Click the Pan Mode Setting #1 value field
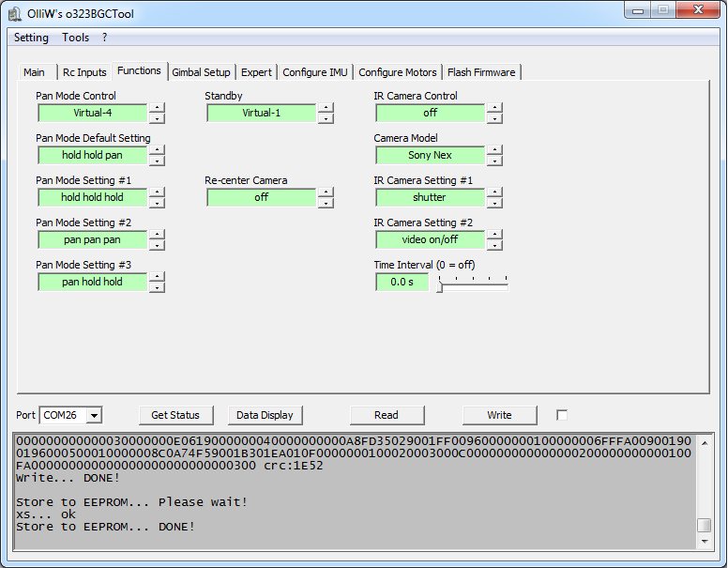The image size is (728, 568). pyautogui.click(x=92, y=197)
